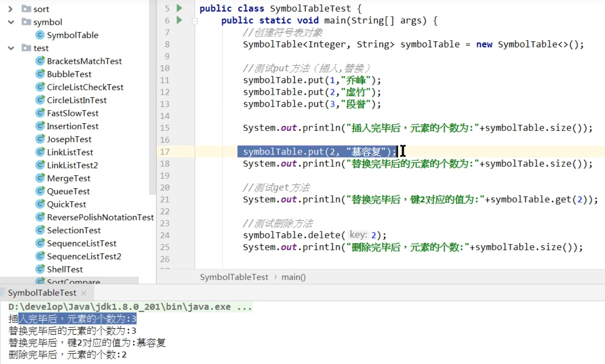Collapse the symbol folder chevron
The width and height of the screenshot is (605, 364).
[11, 22]
